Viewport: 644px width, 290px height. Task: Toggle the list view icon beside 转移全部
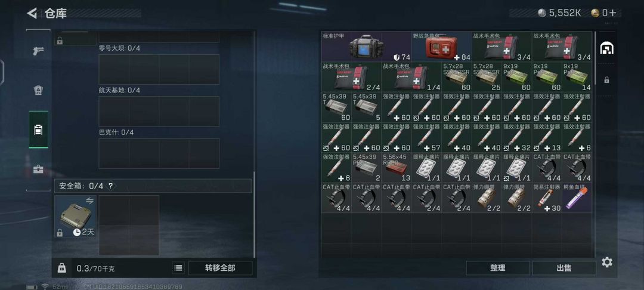click(178, 268)
